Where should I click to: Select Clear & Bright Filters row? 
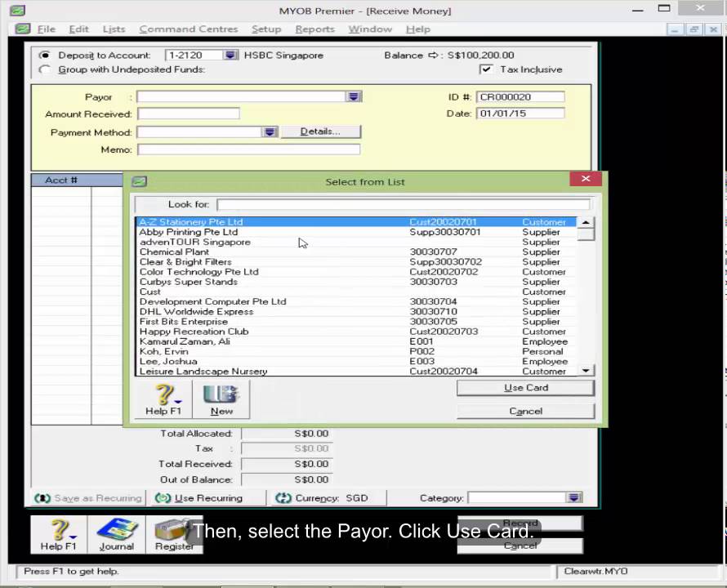(356, 262)
